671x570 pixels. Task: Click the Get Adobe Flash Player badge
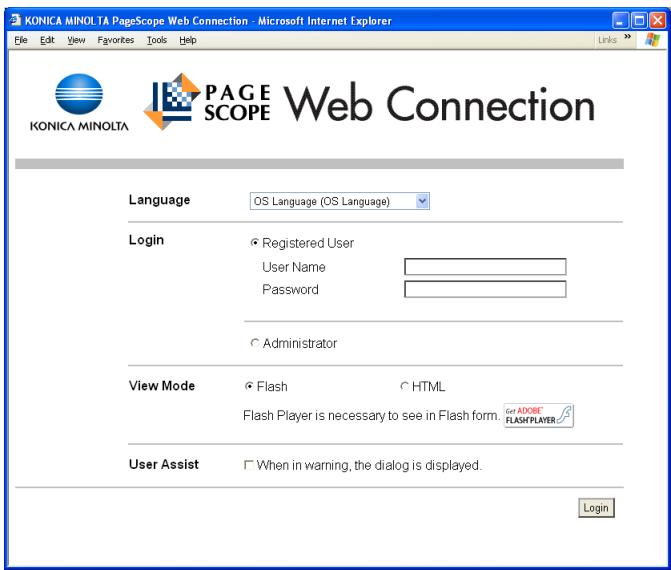click(538, 416)
